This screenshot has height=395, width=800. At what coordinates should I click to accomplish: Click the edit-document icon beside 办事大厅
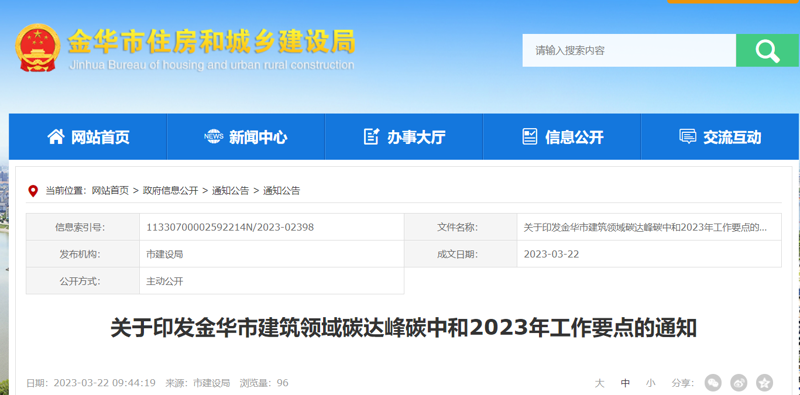point(371,136)
